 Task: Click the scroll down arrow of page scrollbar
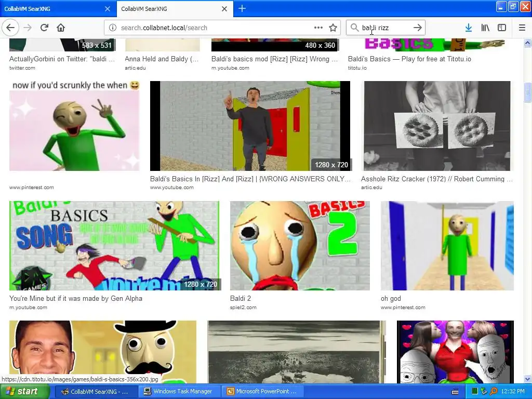tap(527, 379)
